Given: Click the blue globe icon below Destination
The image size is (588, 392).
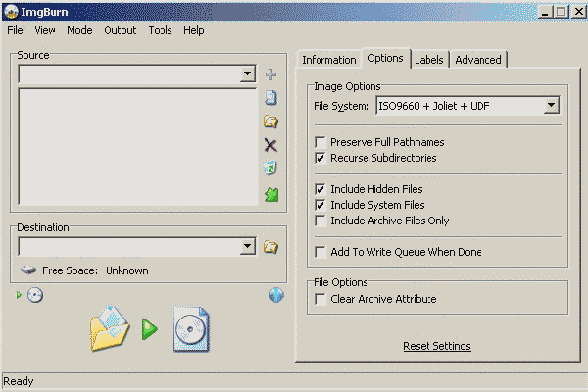Looking at the screenshot, I should point(276,296).
